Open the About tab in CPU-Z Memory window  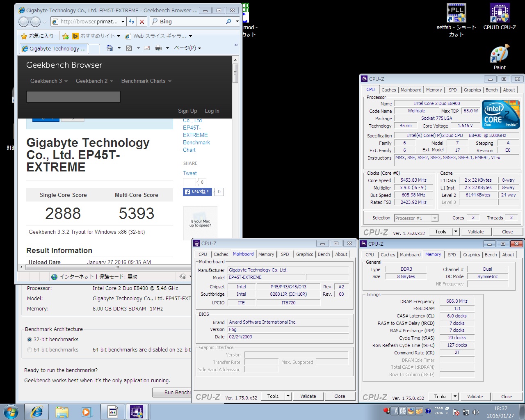tap(508, 255)
